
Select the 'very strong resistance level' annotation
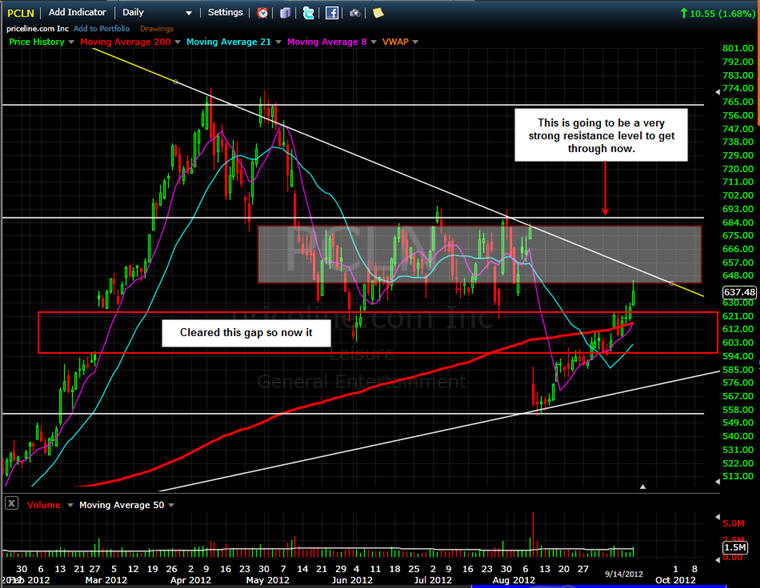click(601, 135)
